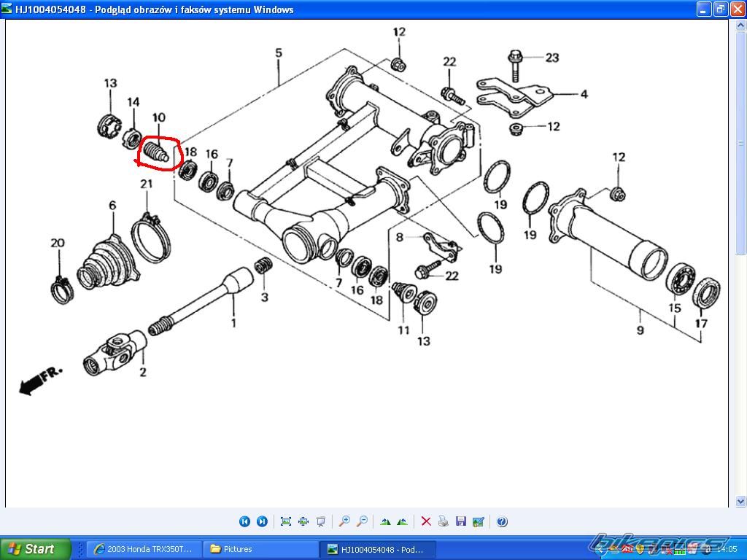The width and height of the screenshot is (747, 560).
Task: Click the viewer icon in the title bar
Action: [x=7, y=9]
